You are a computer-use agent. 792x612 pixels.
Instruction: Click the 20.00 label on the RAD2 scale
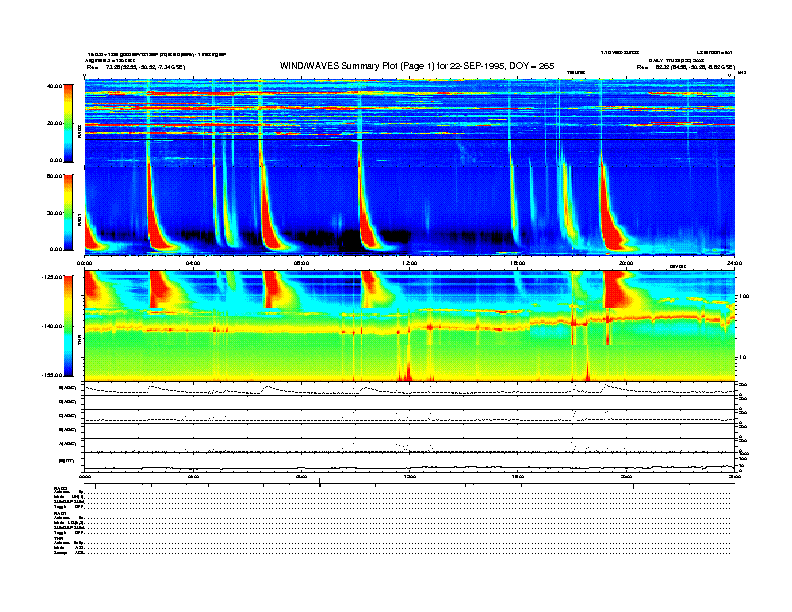coord(54,123)
